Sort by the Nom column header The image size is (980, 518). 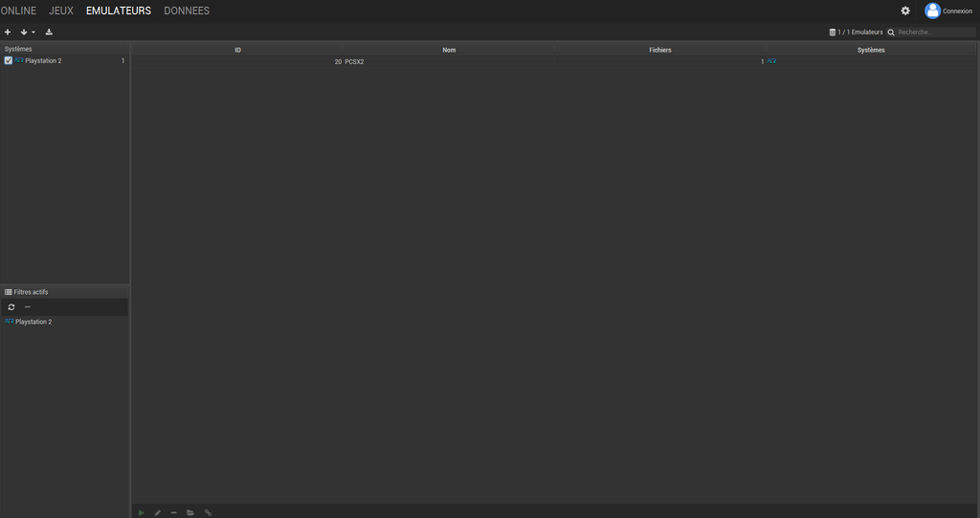point(449,50)
